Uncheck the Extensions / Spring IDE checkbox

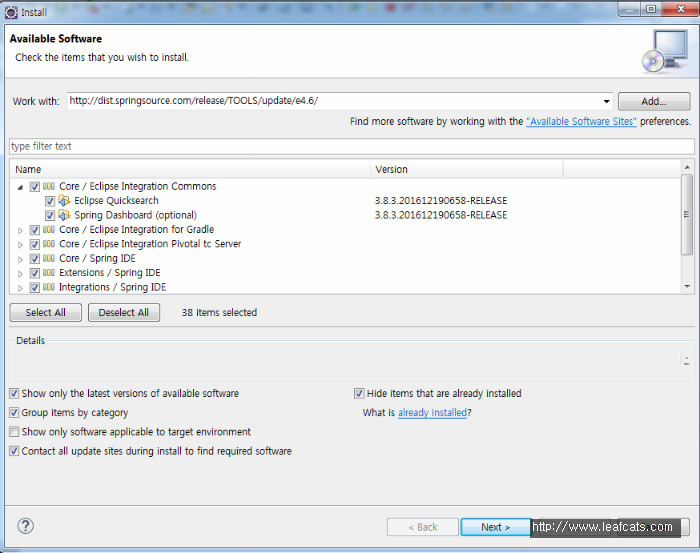[x=34, y=273]
